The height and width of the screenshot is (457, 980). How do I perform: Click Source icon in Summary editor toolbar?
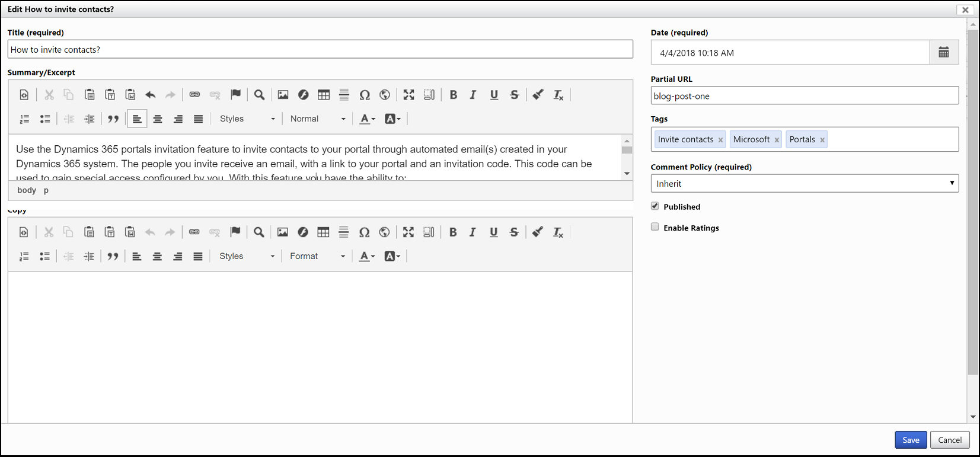(x=24, y=95)
